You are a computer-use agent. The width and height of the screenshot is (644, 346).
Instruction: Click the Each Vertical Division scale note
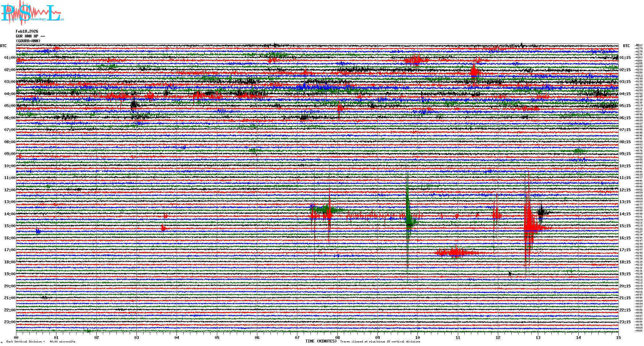(41, 342)
